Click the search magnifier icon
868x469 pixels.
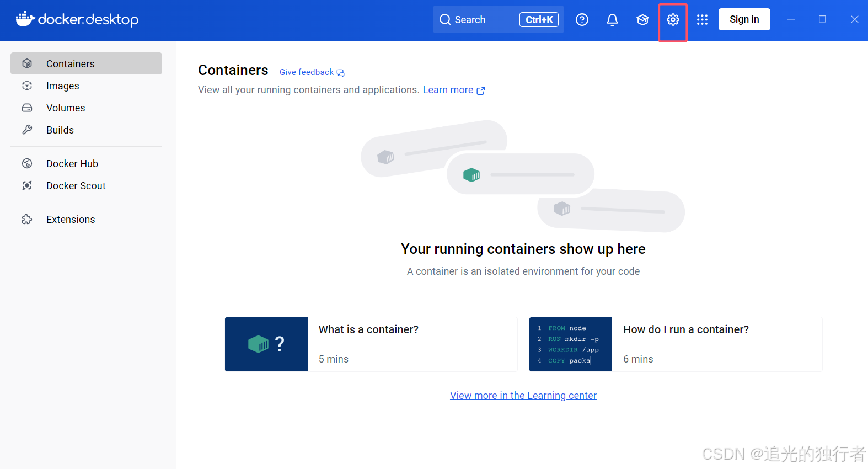pyautogui.click(x=445, y=20)
